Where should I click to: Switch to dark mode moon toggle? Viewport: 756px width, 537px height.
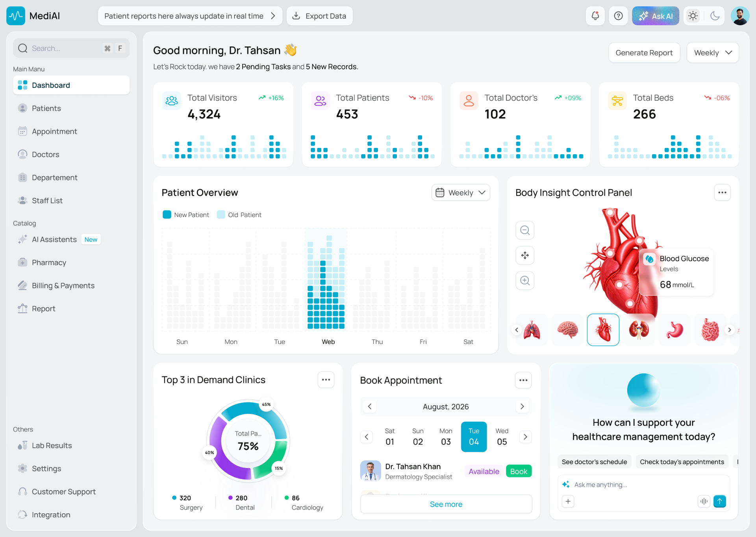click(715, 16)
